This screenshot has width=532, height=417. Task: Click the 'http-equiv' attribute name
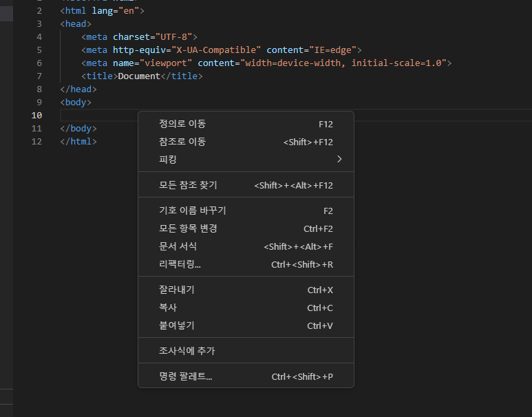[139, 50]
